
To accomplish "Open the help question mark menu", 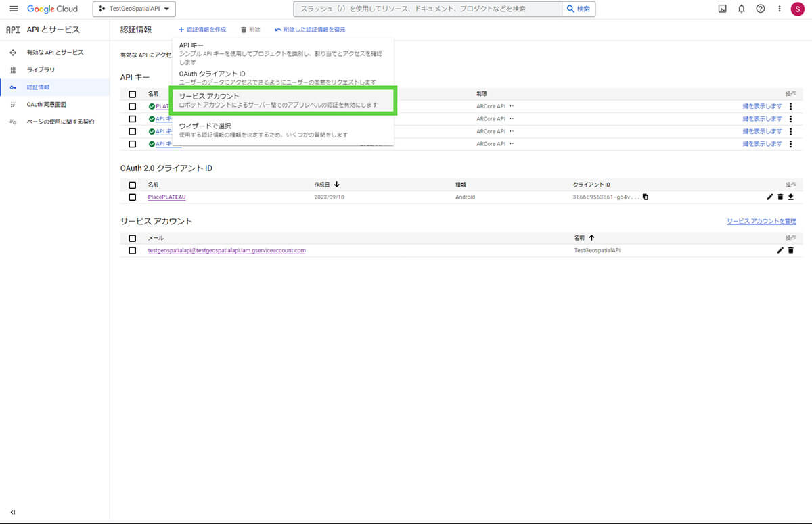I will pos(761,9).
